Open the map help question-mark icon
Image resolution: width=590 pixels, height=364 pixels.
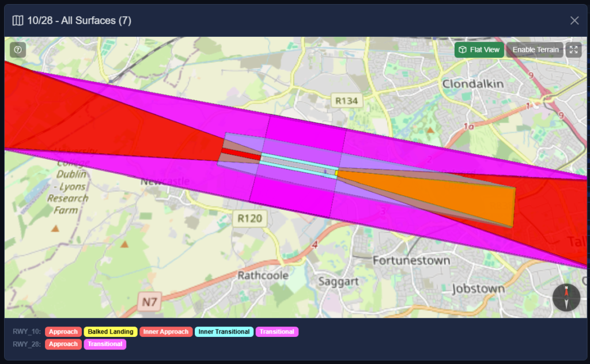click(18, 50)
